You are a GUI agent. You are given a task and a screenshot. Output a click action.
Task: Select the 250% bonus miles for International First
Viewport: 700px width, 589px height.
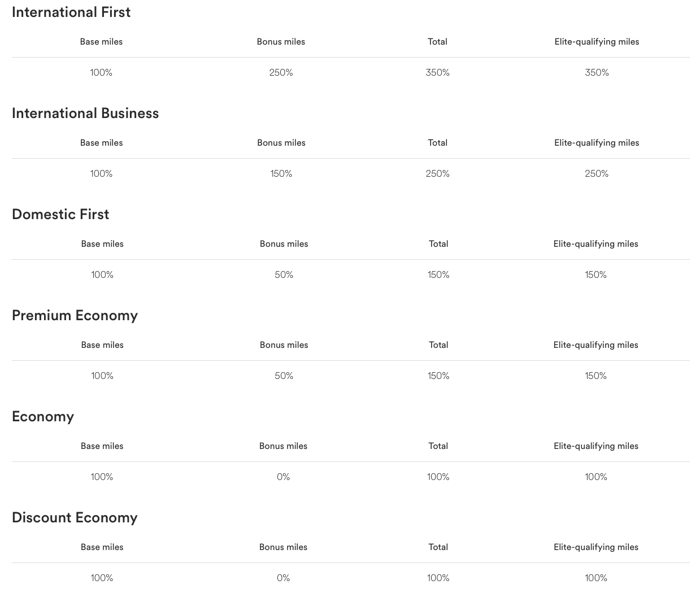(x=281, y=73)
